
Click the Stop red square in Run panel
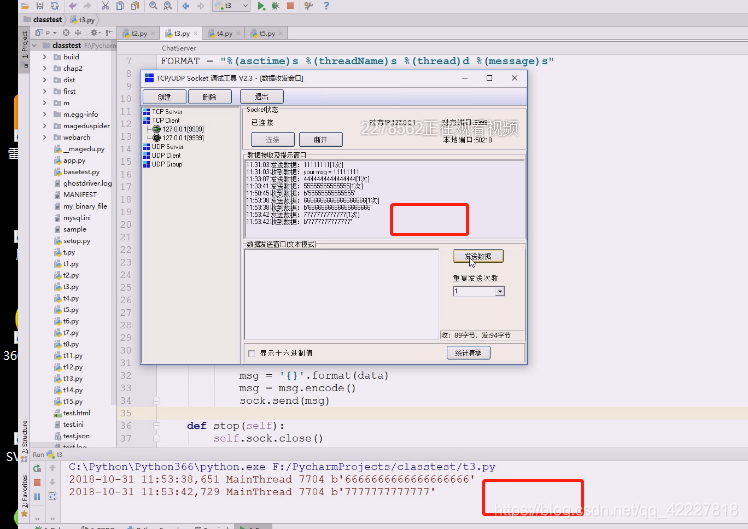pyautogui.click(x=37, y=483)
